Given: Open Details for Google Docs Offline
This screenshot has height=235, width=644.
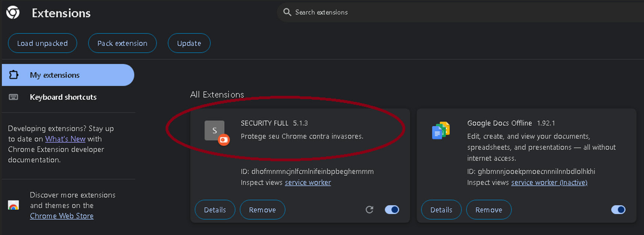Looking at the screenshot, I should [441, 209].
